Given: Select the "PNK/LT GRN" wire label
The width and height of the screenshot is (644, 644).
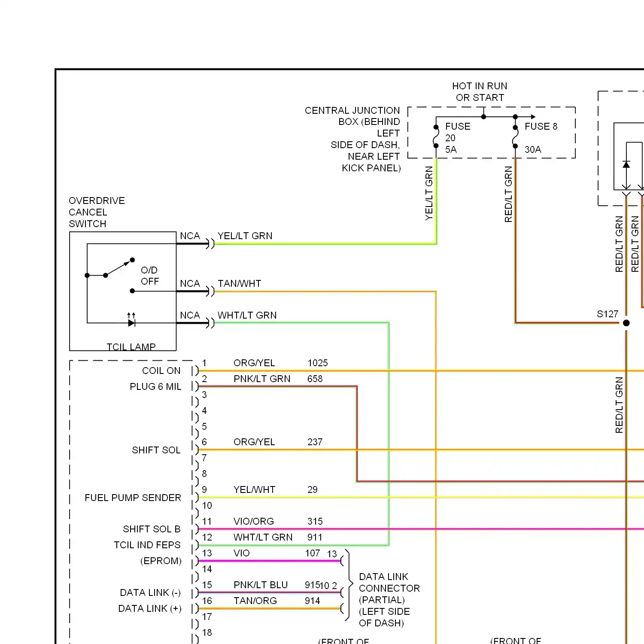Looking at the screenshot, I should [x=262, y=379].
